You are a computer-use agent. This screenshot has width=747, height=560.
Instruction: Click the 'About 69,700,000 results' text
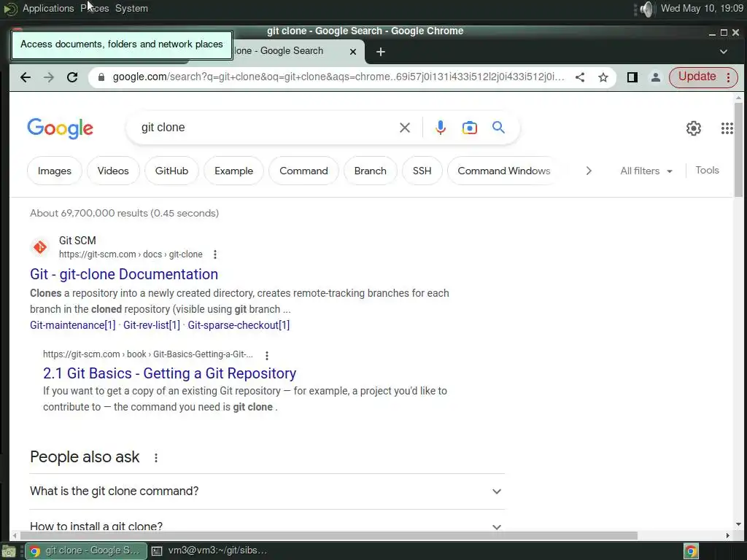click(124, 214)
